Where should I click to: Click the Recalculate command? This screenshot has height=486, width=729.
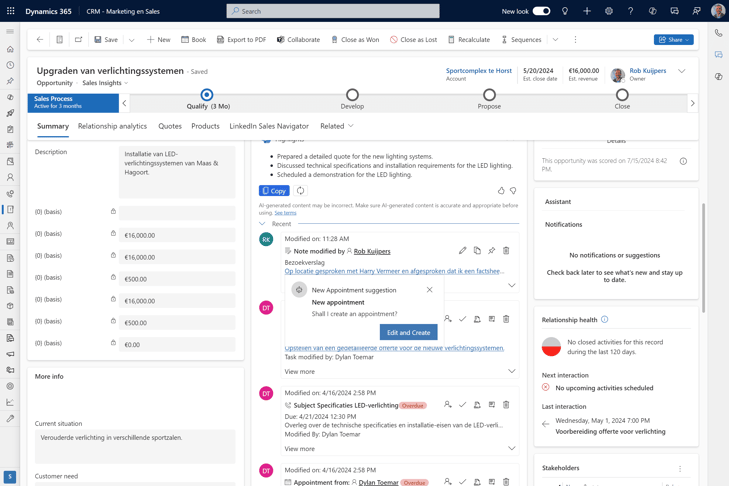tap(469, 40)
